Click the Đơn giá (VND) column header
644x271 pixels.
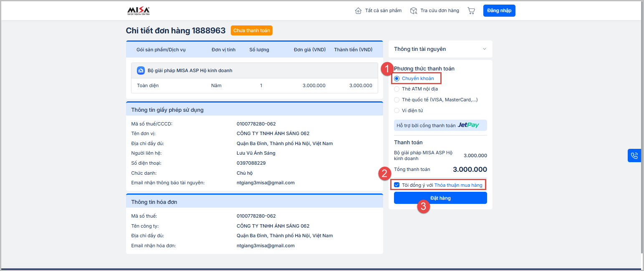tap(310, 50)
